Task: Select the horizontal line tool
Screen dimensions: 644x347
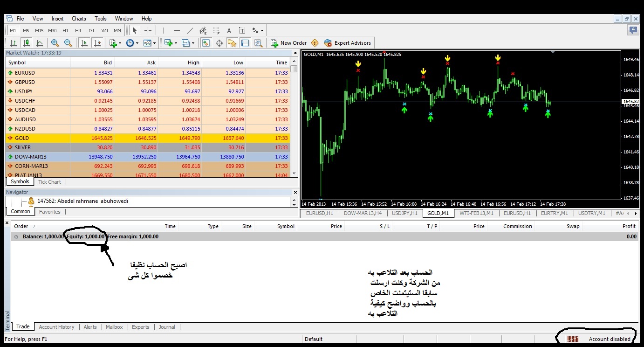Action: tap(177, 30)
